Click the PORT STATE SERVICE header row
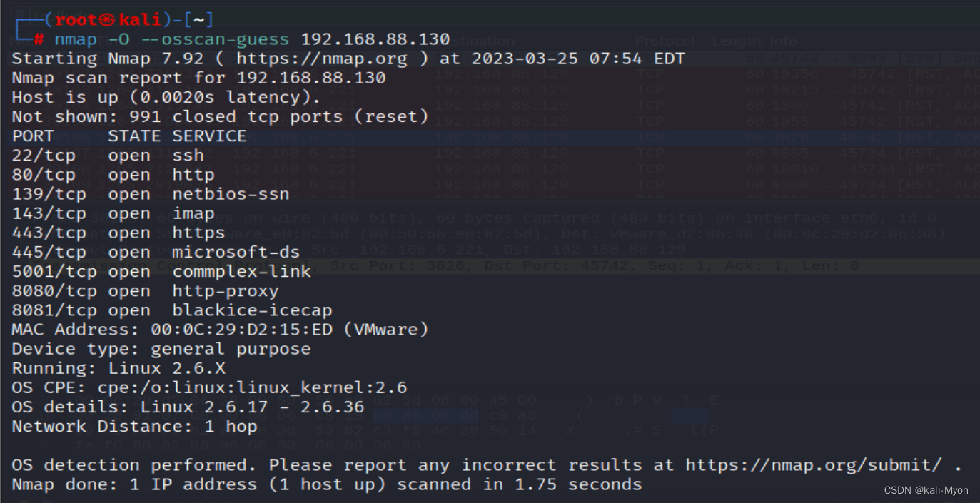980x503 pixels. tap(128, 136)
